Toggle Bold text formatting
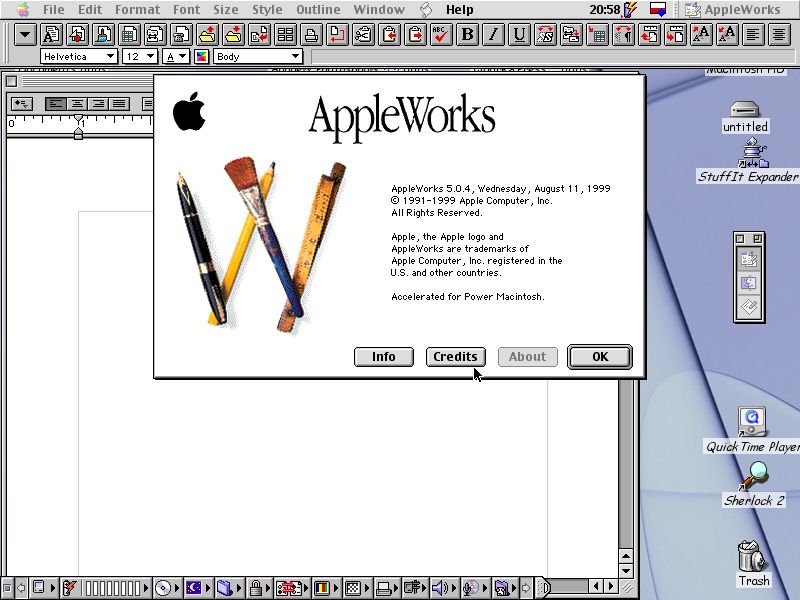 coord(467,35)
